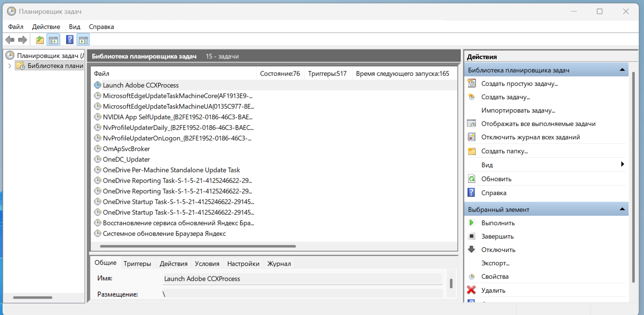Click the Forward arrow toolbar icon
The width and height of the screenshot is (644, 315).
pos(23,40)
